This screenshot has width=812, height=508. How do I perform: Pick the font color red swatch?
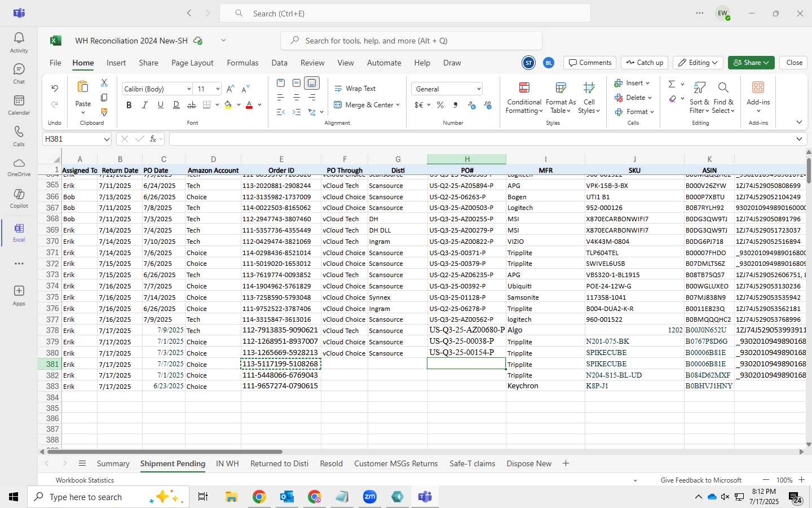click(x=249, y=105)
